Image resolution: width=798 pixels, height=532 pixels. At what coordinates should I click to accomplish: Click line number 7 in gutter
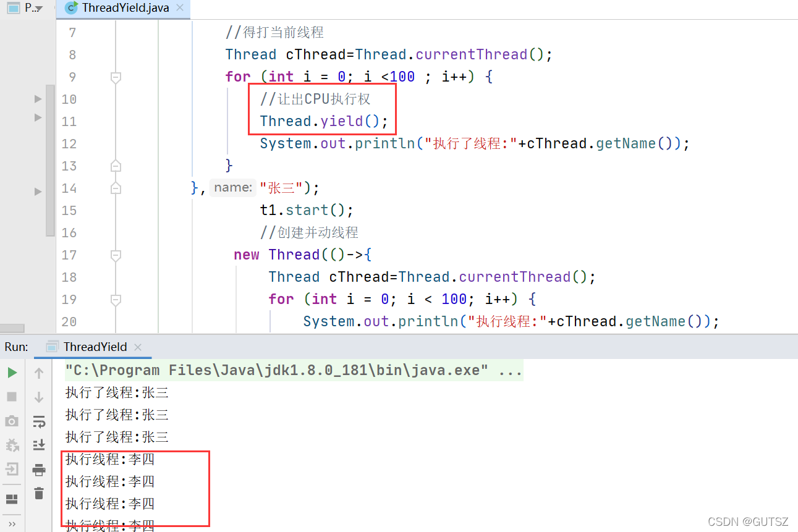[x=73, y=32]
